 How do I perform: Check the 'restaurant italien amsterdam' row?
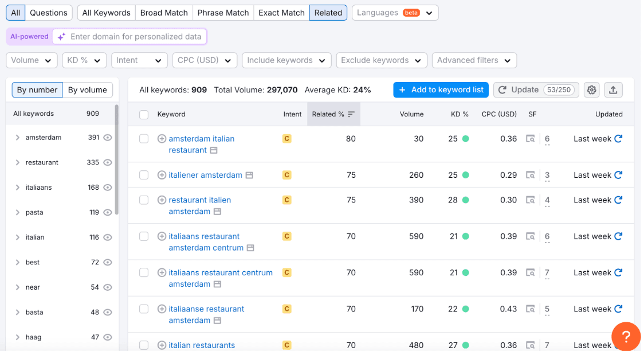tap(144, 200)
